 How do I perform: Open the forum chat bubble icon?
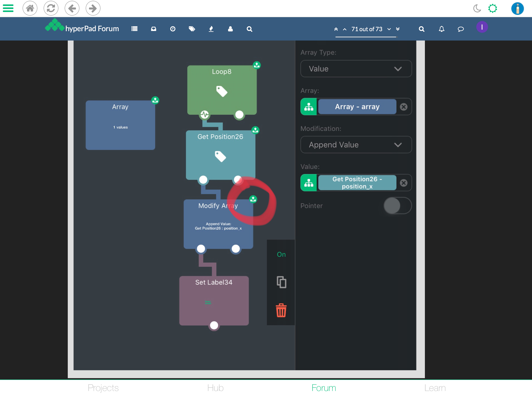[x=460, y=29]
